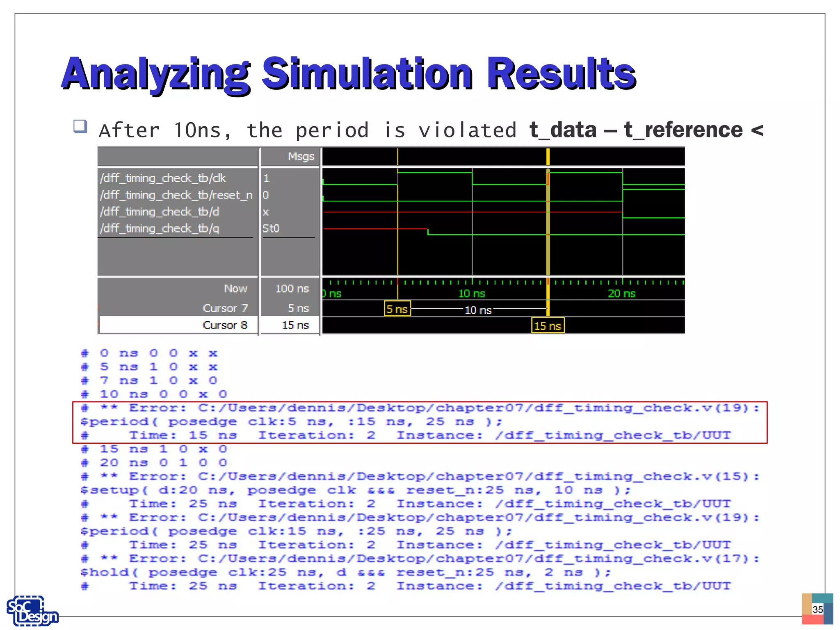This screenshot has width=840, height=630.
Task: Click the 5 ns cursor marker box
Action: [397, 309]
